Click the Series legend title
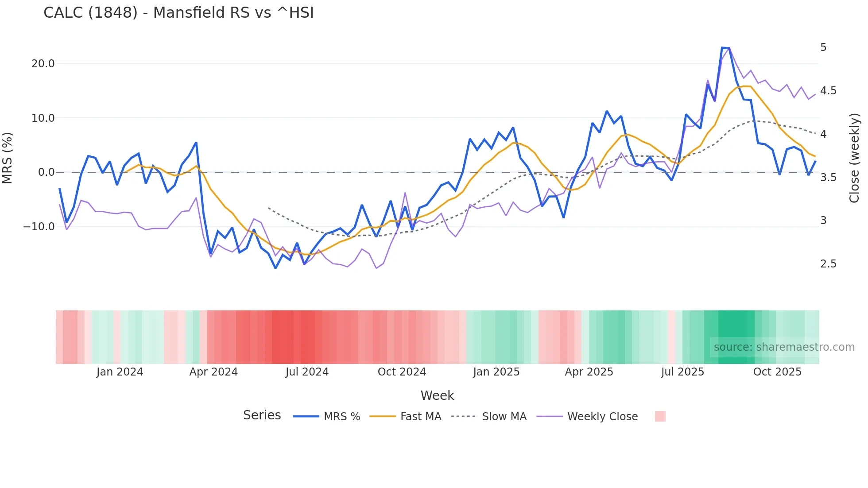The width and height of the screenshot is (868, 488). pyautogui.click(x=262, y=415)
